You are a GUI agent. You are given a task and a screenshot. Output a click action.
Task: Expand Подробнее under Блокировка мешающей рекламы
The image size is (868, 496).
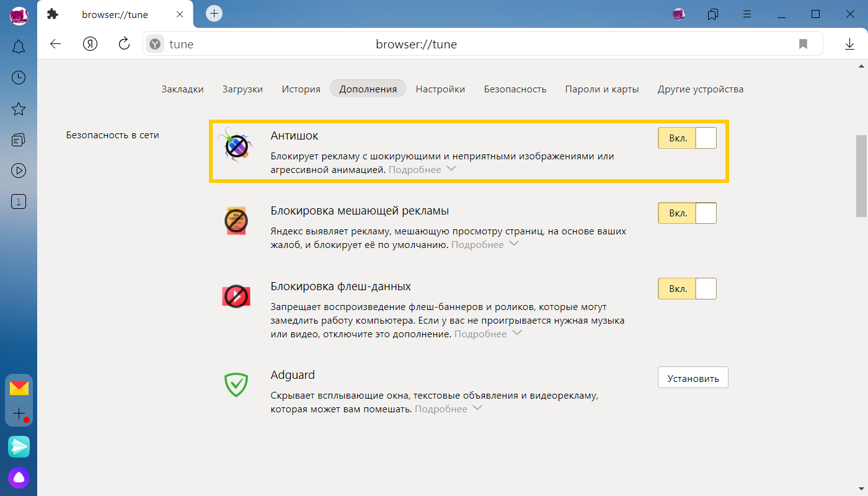[x=485, y=244]
